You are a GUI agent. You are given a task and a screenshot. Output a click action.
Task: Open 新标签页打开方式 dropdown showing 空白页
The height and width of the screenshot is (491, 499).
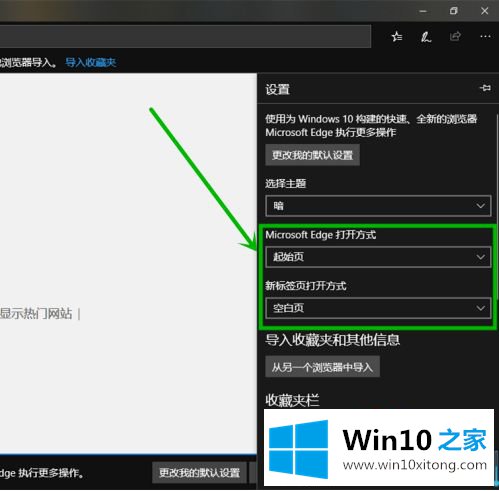point(378,308)
